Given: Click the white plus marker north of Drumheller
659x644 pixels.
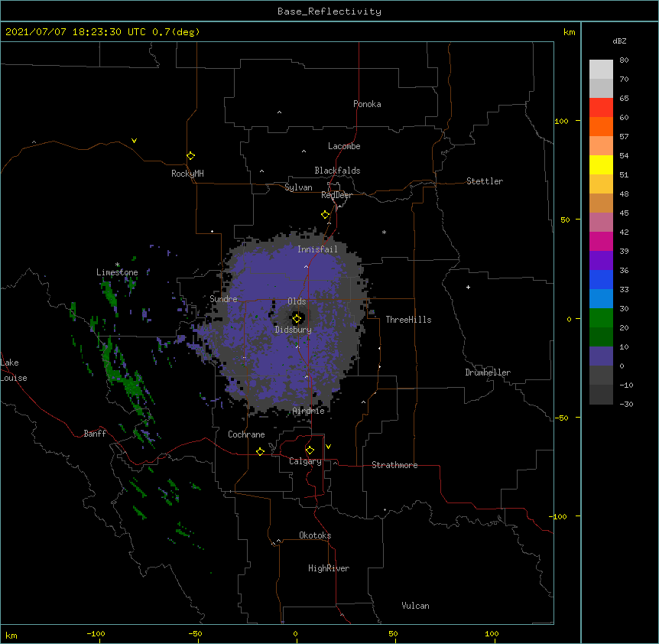Looking at the screenshot, I should pyautogui.click(x=468, y=287).
